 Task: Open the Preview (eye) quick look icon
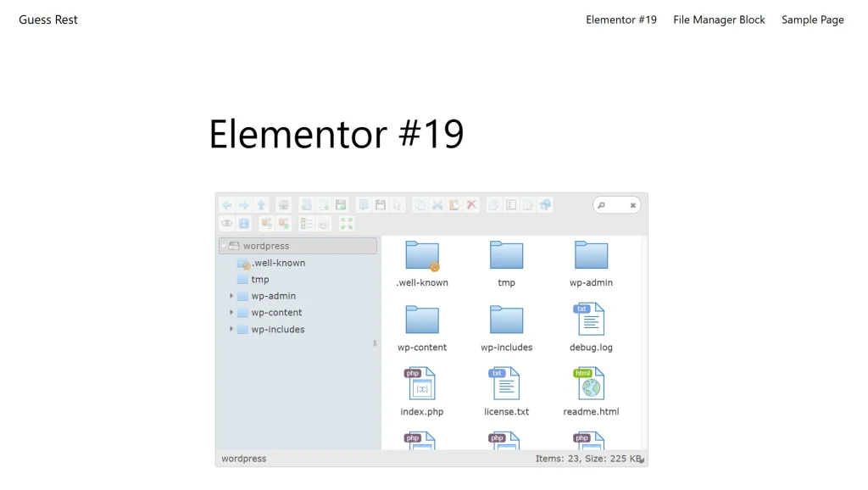(x=226, y=223)
